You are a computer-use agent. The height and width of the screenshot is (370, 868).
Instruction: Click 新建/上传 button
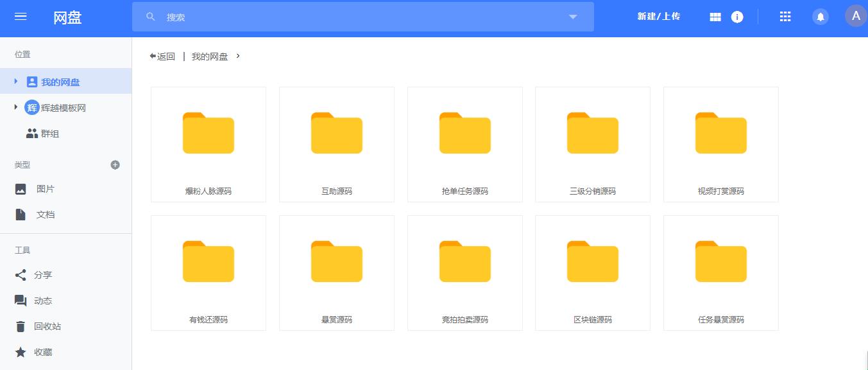click(658, 17)
